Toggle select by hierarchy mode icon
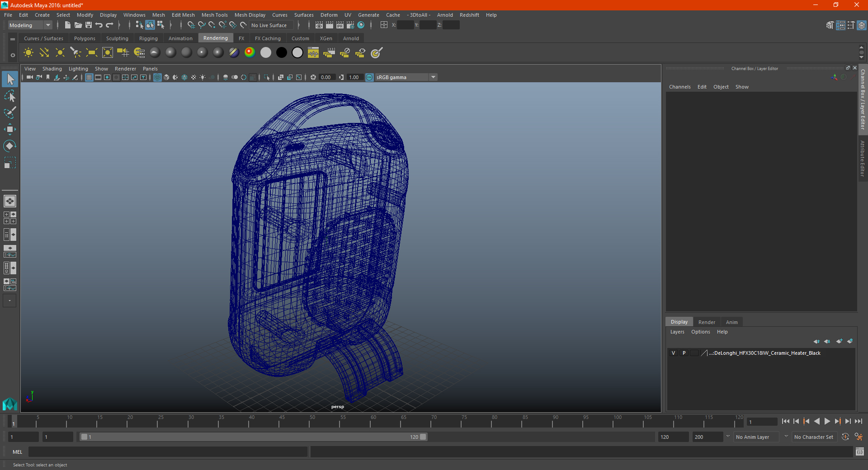 (x=139, y=25)
